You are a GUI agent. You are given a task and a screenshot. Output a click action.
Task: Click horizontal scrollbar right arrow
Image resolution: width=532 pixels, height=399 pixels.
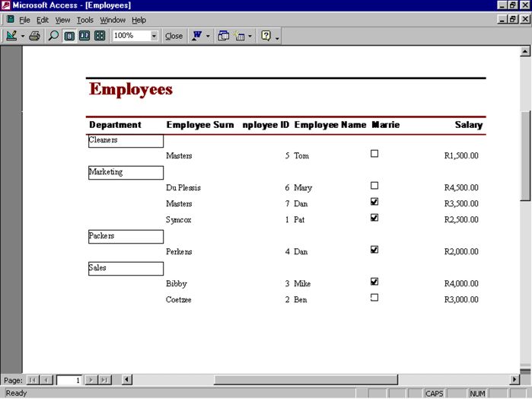[x=514, y=379]
